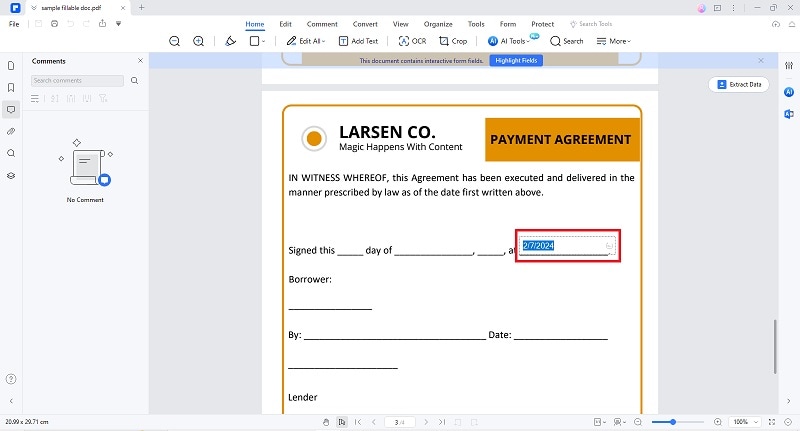Open the File menu
The width and height of the screenshot is (800, 431).
(x=14, y=24)
